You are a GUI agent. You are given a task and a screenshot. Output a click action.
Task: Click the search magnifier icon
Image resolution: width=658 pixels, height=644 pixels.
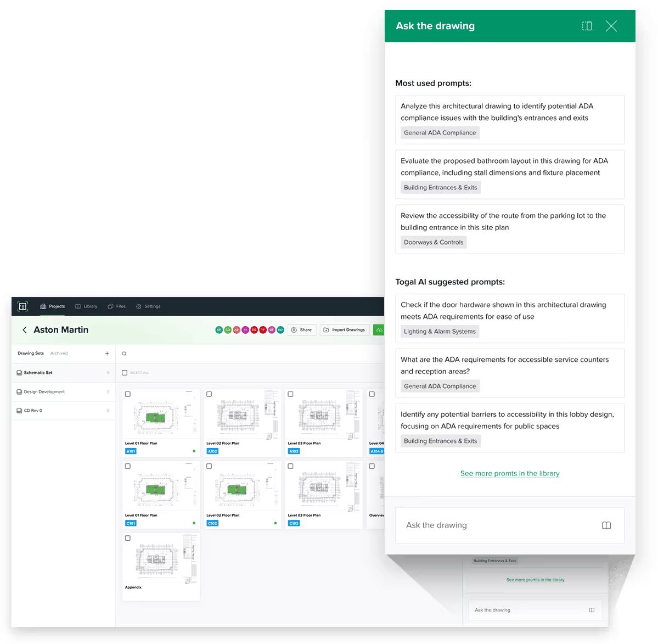tap(125, 354)
